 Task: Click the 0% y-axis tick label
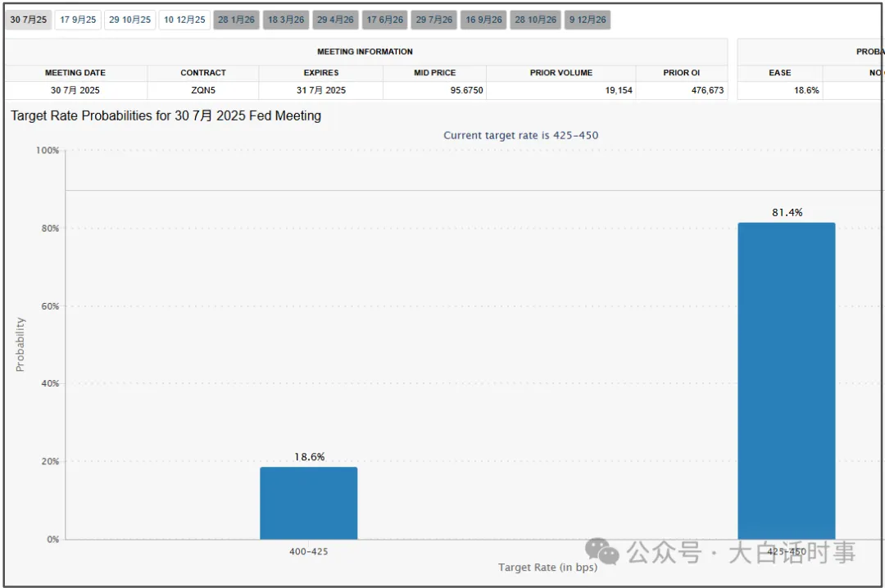click(52, 540)
